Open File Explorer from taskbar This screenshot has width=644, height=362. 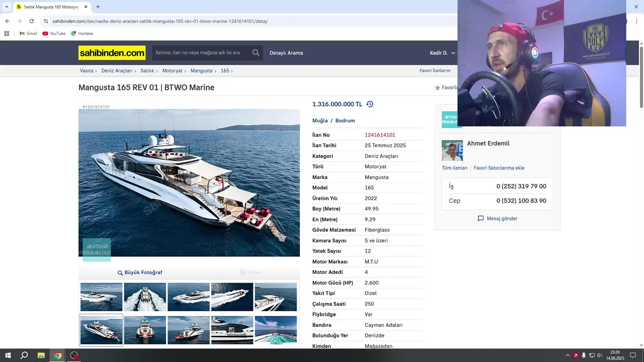pyautogui.click(x=41, y=355)
